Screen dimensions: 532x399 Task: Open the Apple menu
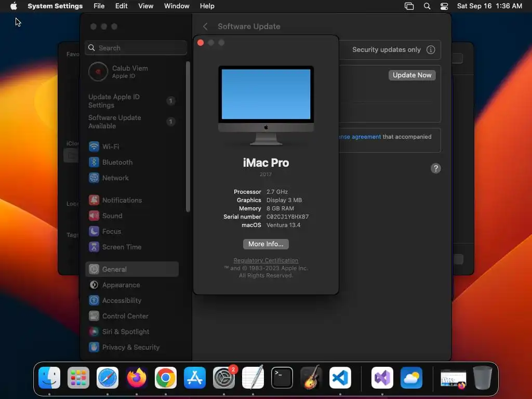tap(14, 6)
